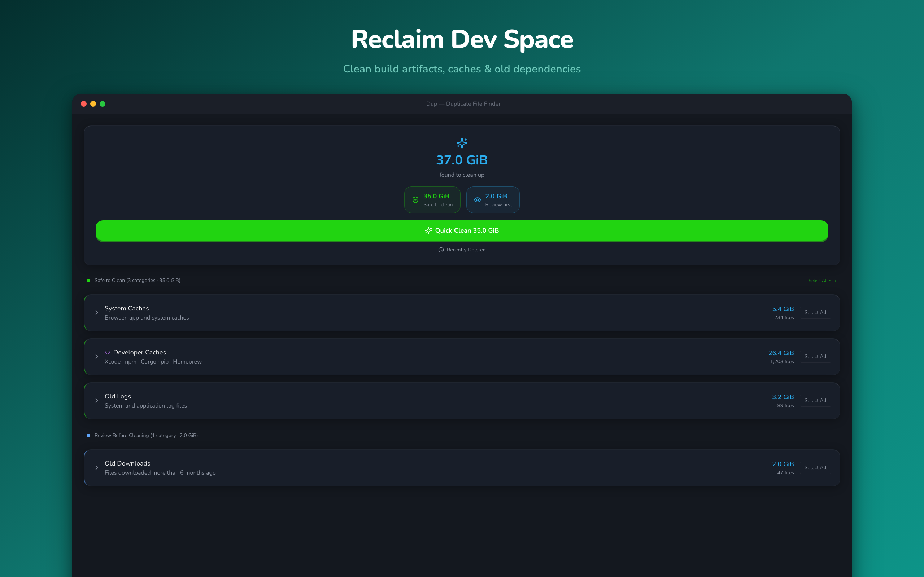
Task: Expand the Old Downloads category
Action: click(97, 467)
